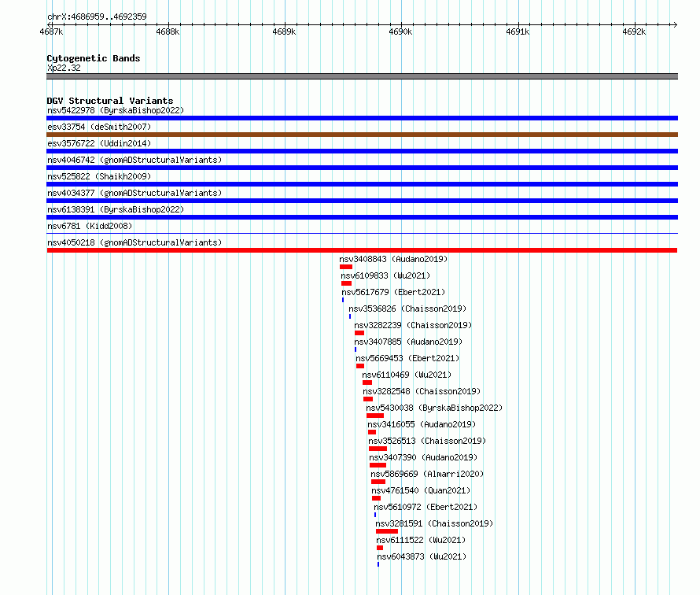Open variant nsv525822 (Shaikh2009) label
700x595 pixels.
[99, 176]
